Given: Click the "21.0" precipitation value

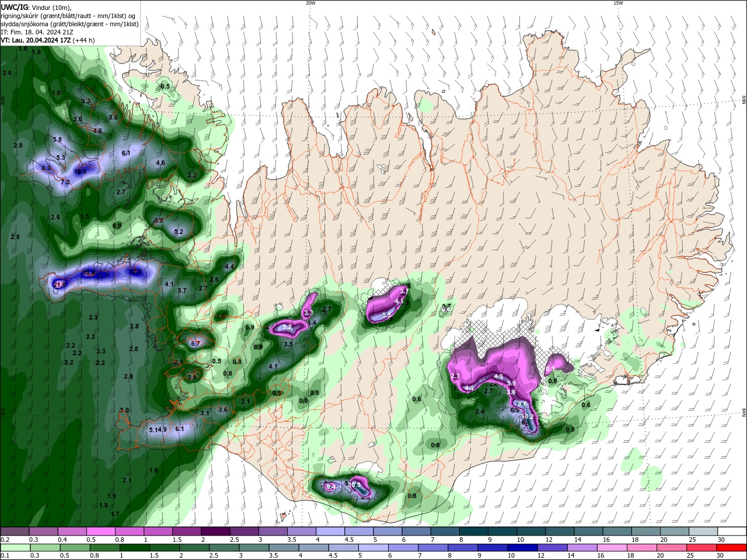Looking at the screenshot, I should coord(60,284).
